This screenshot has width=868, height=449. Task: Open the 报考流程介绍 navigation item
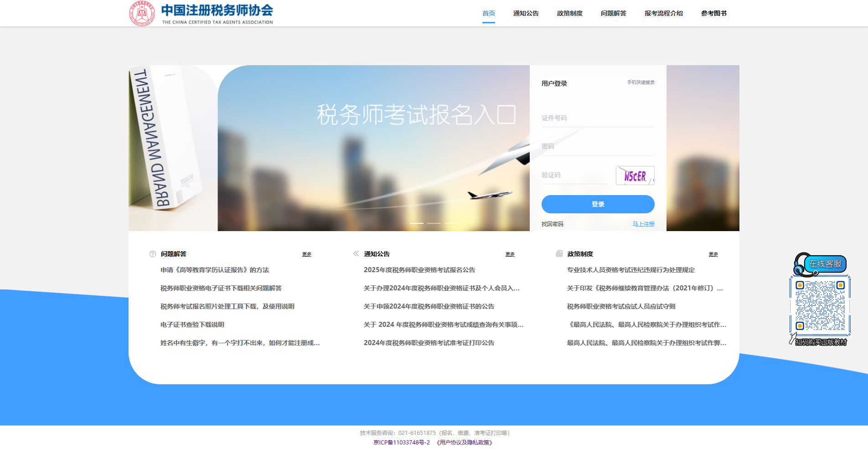coord(663,13)
